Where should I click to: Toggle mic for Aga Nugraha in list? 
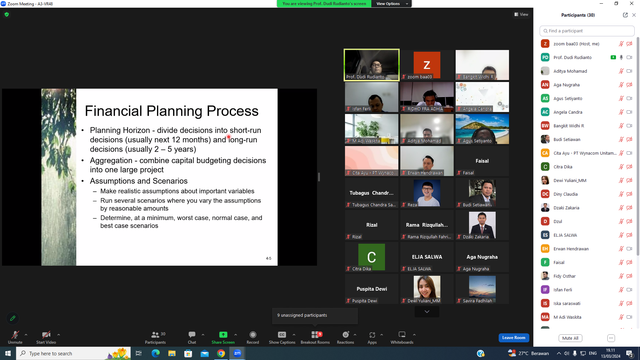click(x=621, y=85)
